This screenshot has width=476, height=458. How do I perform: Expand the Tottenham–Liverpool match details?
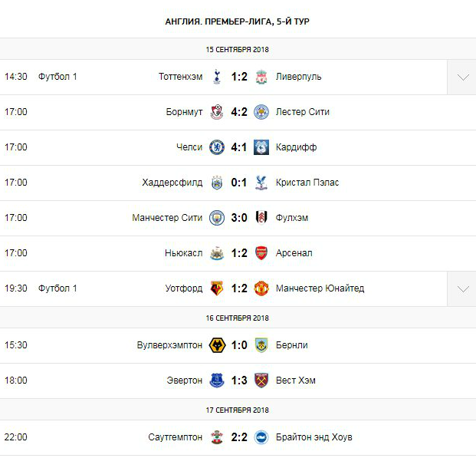(x=462, y=77)
